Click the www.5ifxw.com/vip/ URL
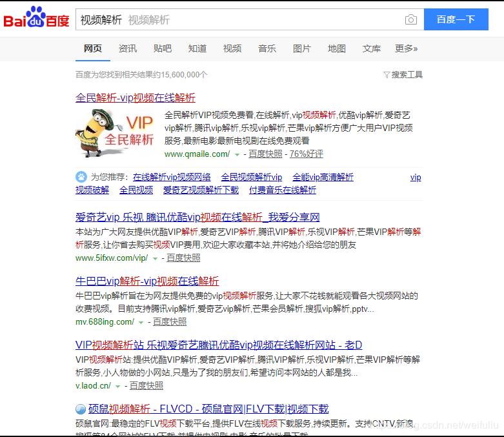504x437 pixels. coord(112,258)
